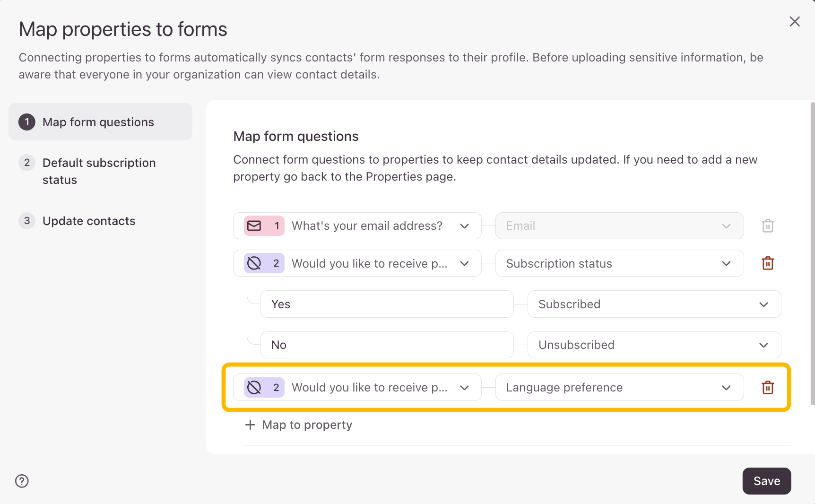Go to Update contacts step
Viewport: 815px width, 504px height.
pos(89,221)
